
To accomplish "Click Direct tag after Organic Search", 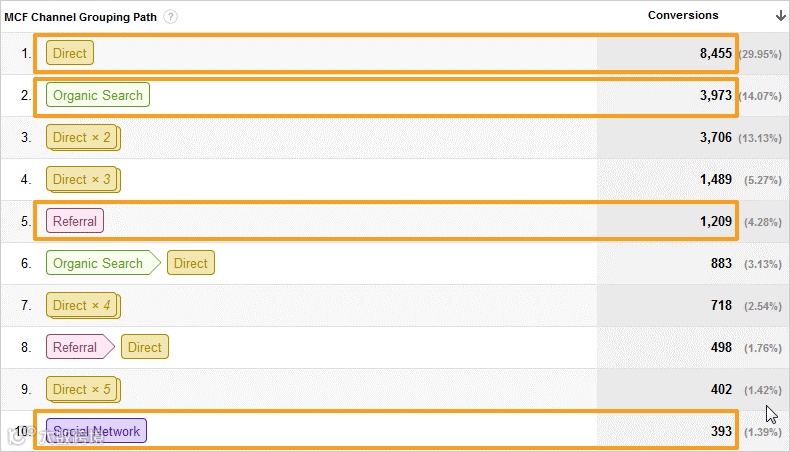I will [x=190, y=263].
